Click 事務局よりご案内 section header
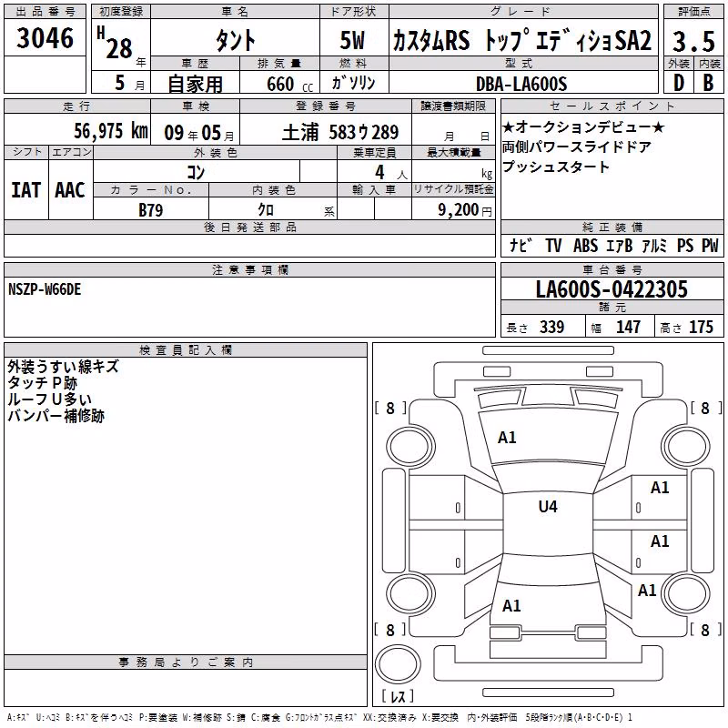 [186, 662]
